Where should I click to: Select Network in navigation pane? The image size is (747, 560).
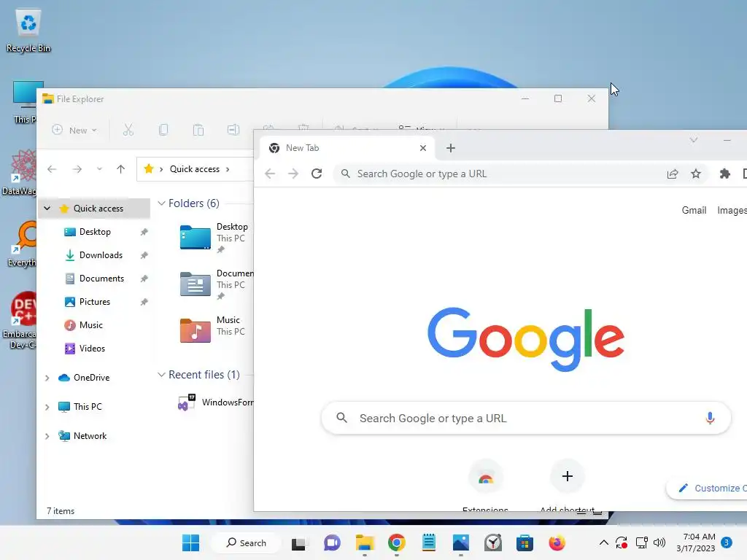[90, 436]
